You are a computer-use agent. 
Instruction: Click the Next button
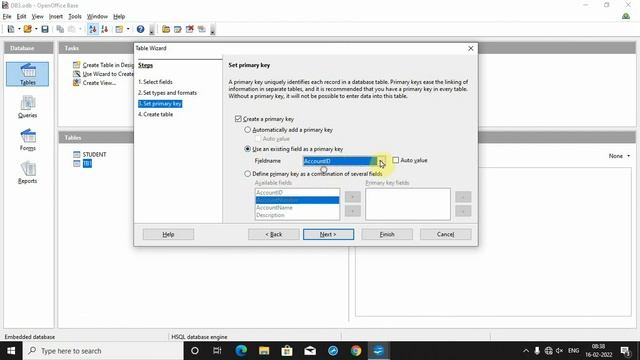point(328,234)
